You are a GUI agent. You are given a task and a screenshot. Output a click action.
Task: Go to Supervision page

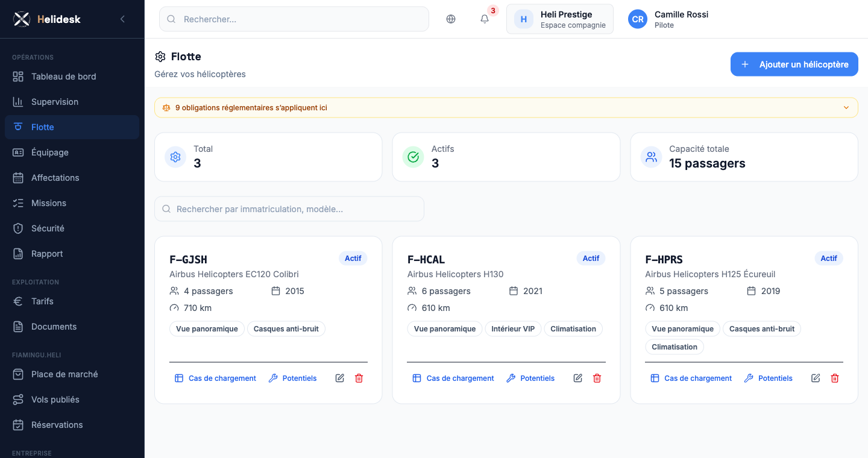point(72,102)
